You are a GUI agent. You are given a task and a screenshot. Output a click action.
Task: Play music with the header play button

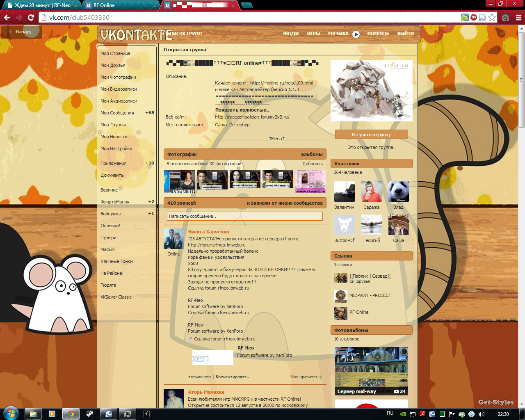tap(356, 34)
